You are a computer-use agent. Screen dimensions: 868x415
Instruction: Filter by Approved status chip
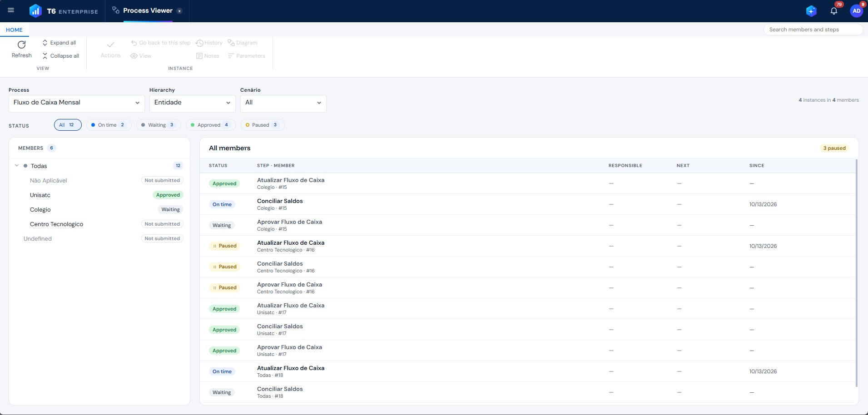pos(211,125)
